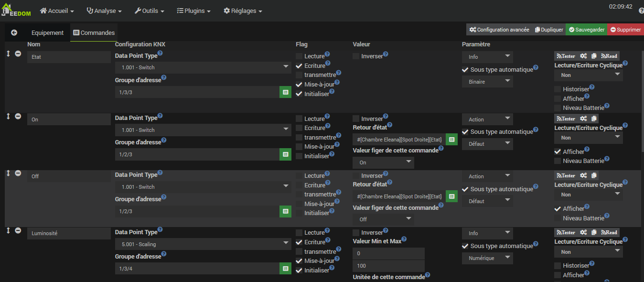Viewport: 644px width, 282px height.
Task: Click the copy icon in Etat row
Action: click(x=594, y=56)
